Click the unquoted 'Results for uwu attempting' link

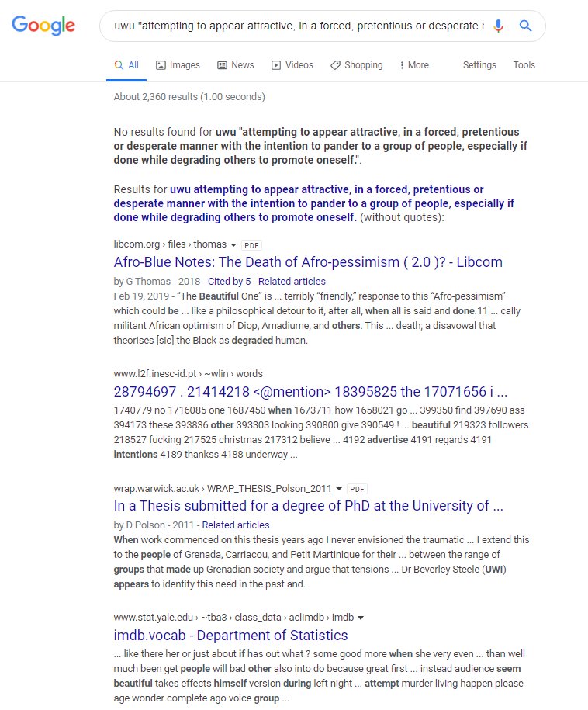[313, 203]
